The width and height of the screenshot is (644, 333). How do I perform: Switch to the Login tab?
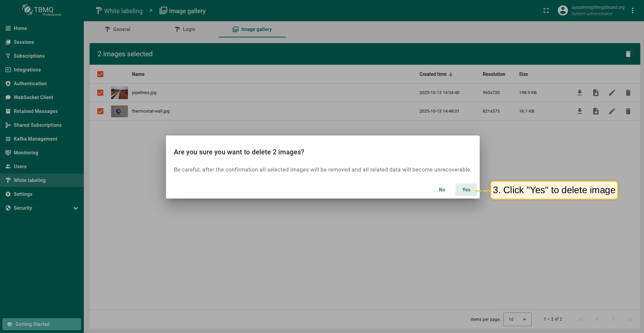click(185, 29)
